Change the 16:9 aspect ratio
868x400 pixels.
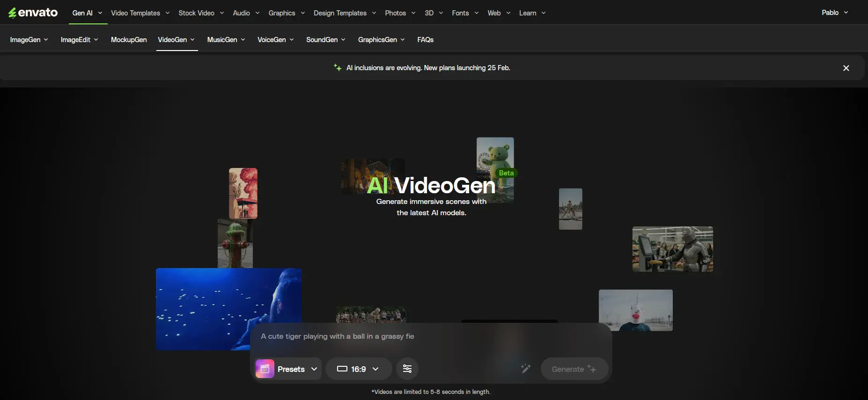click(359, 369)
